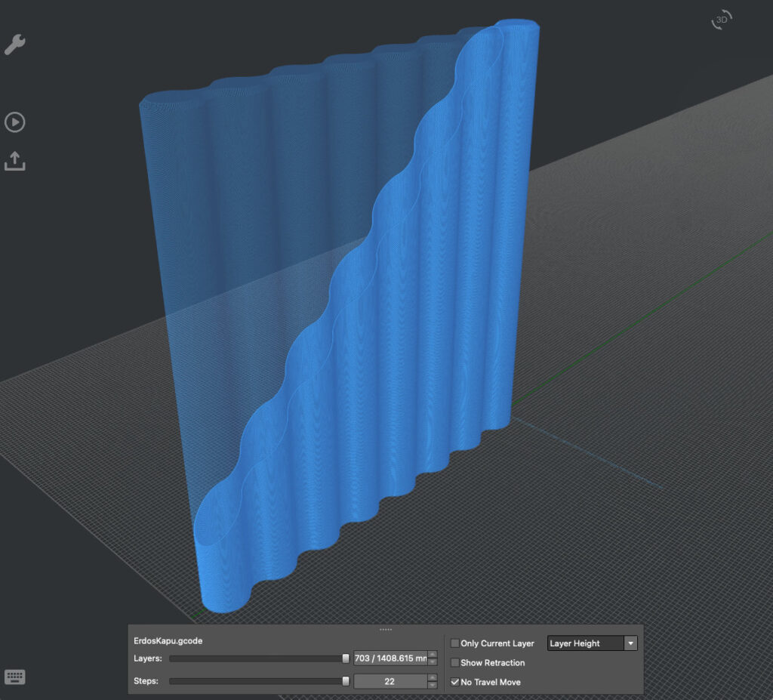Enable the Show Retraction checkbox
Viewport: 773px width, 700px height.
[x=455, y=662]
